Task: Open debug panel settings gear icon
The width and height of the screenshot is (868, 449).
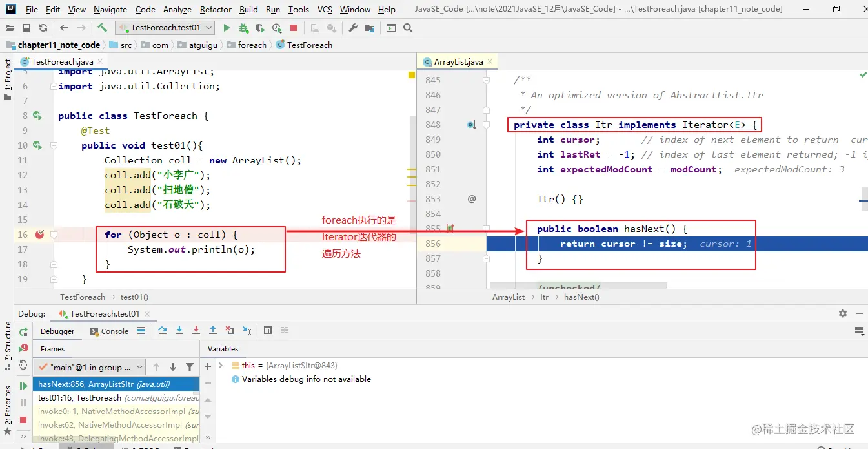Action: point(842,313)
